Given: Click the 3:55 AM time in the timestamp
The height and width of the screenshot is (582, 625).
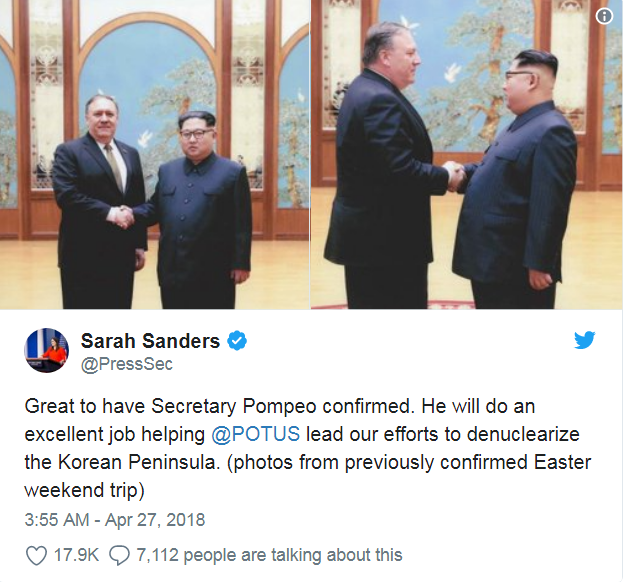Looking at the screenshot, I should [x=57, y=520].
